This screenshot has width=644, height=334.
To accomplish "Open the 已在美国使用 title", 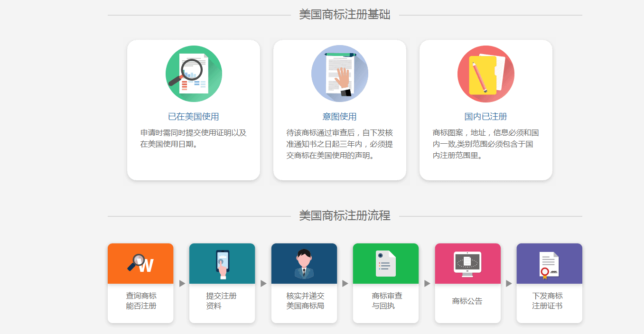I will 194,117.
